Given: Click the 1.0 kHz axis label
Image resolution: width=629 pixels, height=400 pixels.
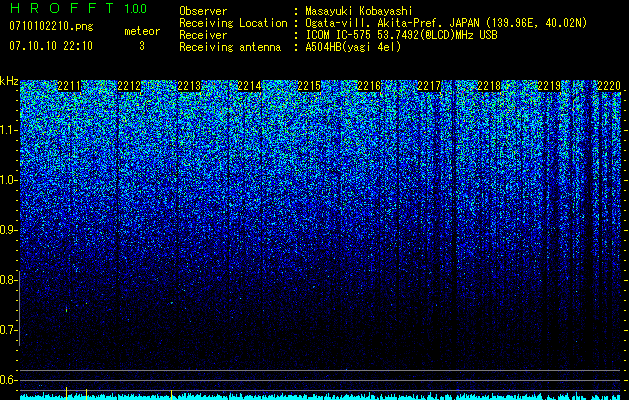Looking at the screenshot, I should (x=9, y=180).
